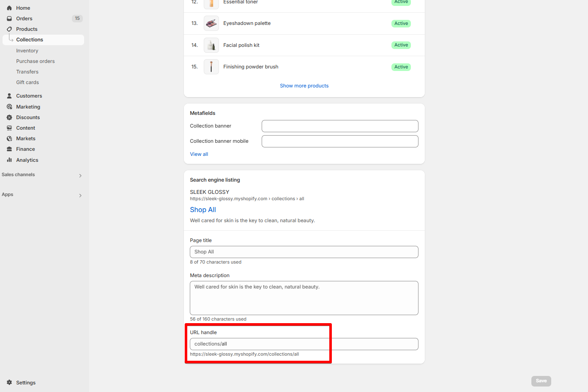Viewport: 588px width, 392px height.
Task: Click the Eyeshadown palette product thumbnail
Action: point(211,23)
